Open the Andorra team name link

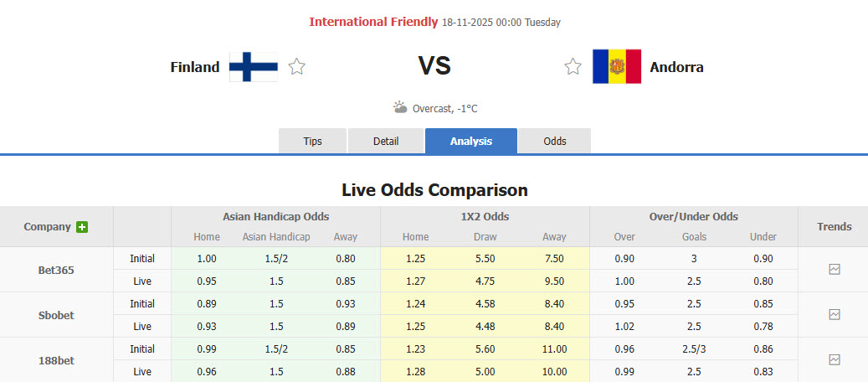676,67
